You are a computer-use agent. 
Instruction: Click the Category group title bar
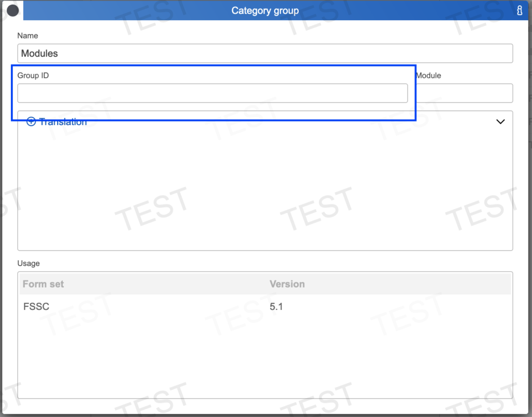pyautogui.click(x=265, y=10)
